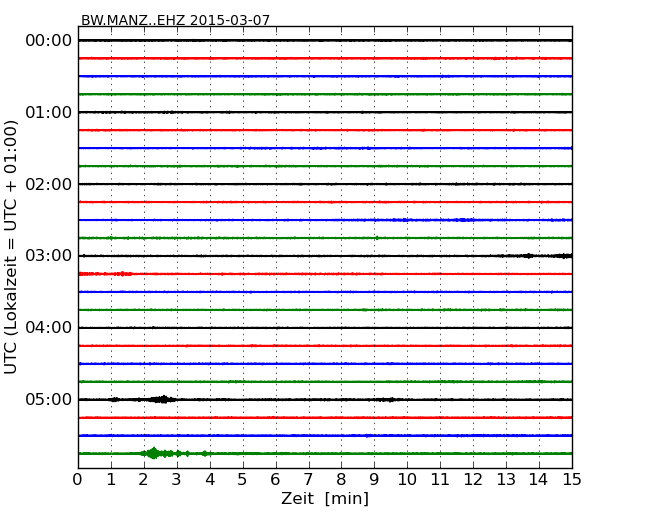Click the x-axis tick label 5
This screenshot has height=520, width=650.
(x=243, y=480)
